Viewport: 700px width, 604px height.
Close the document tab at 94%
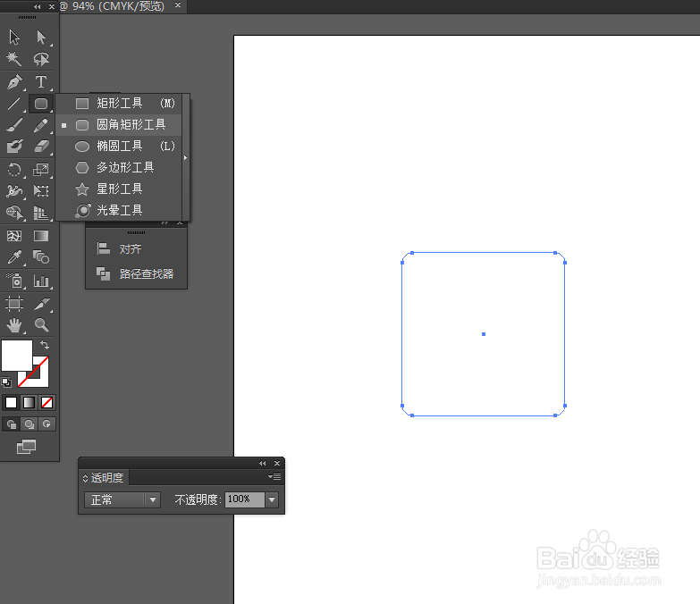point(178,4)
